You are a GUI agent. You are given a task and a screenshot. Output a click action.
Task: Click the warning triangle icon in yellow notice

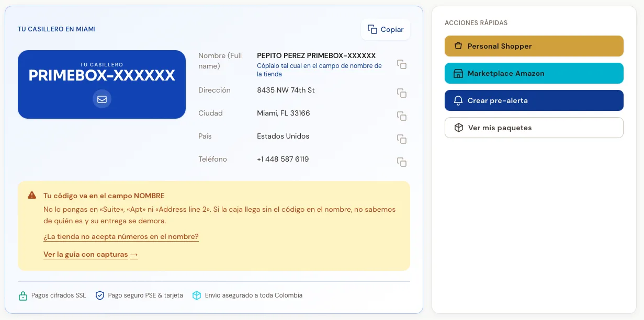tap(32, 196)
